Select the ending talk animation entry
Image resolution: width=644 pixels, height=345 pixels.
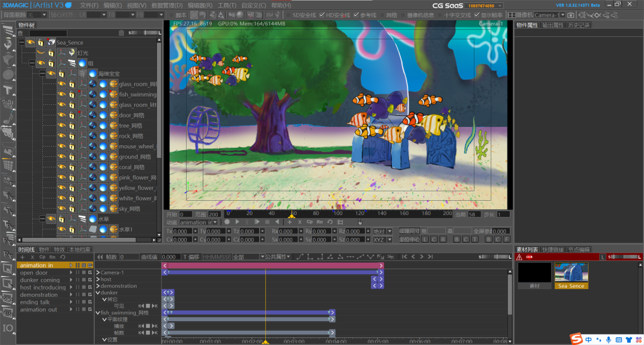(x=35, y=302)
